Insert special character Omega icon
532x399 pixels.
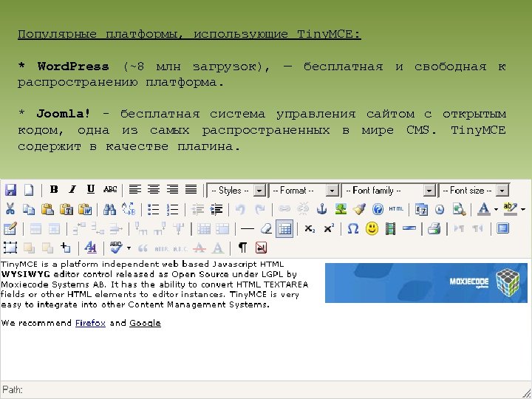pos(353,228)
